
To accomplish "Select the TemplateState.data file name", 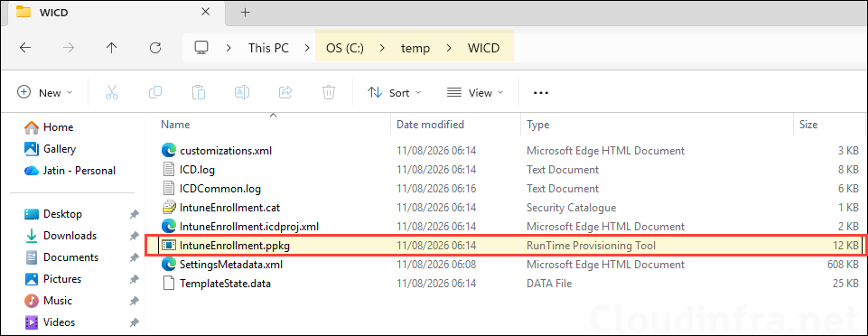I will click(225, 284).
